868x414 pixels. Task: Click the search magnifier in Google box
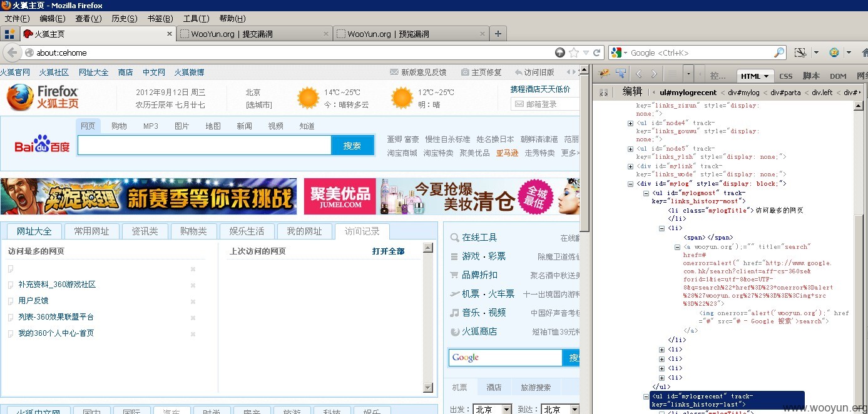tap(779, 53)
